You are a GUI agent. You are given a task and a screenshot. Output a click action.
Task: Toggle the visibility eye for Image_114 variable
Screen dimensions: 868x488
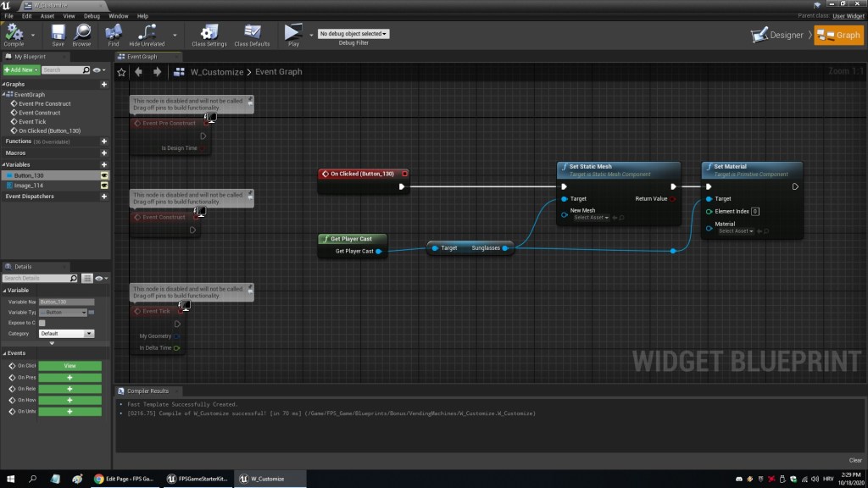point(104,186)
